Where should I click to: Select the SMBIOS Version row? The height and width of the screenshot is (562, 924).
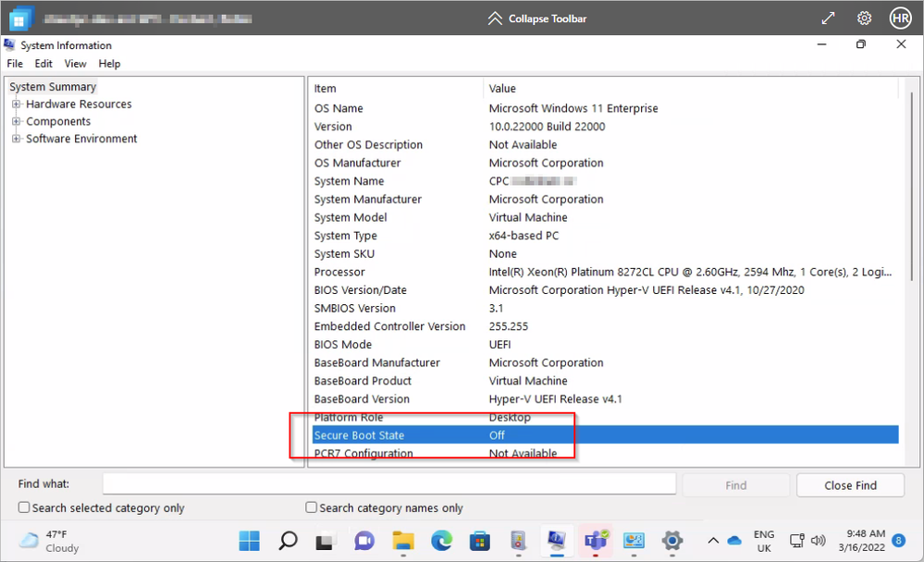pos(605,308)
